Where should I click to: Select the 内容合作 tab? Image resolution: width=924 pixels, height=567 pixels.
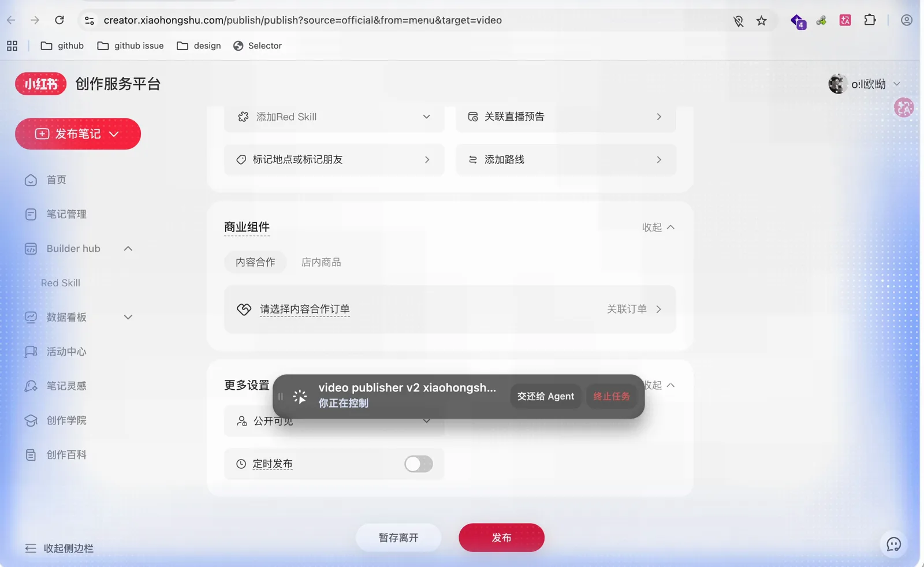coord(255,262)
